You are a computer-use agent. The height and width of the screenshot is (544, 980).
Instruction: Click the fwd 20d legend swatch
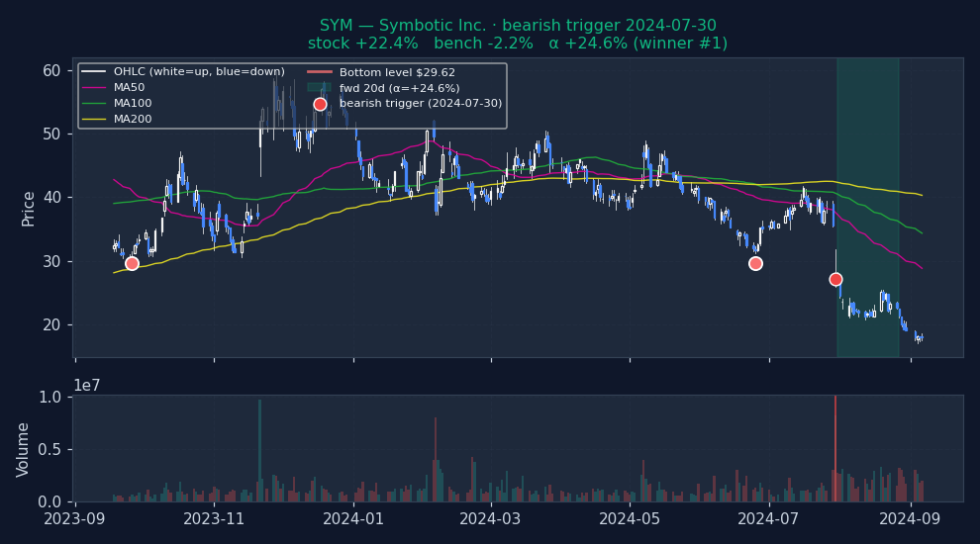(x=320, y=88)
